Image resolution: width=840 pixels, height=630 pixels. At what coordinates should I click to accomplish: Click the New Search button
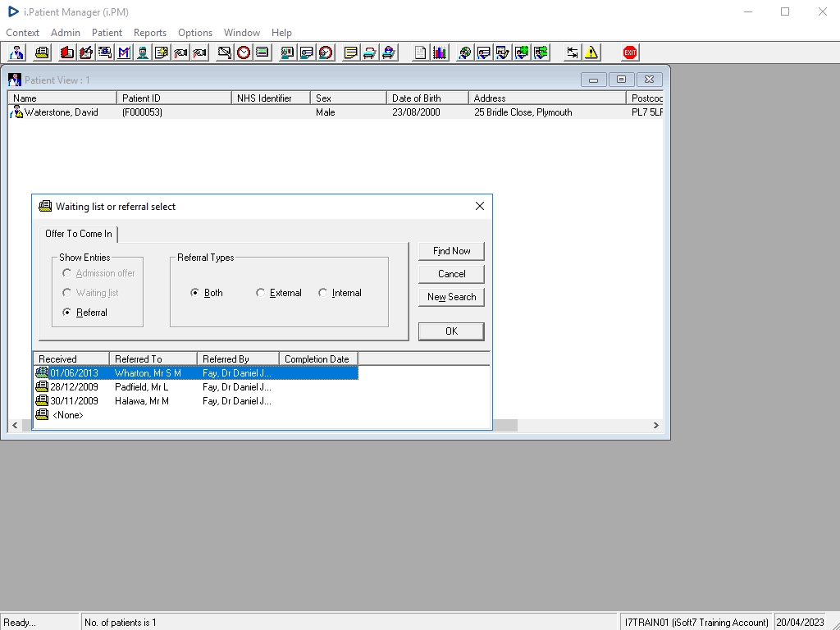[x=451, y=297]
